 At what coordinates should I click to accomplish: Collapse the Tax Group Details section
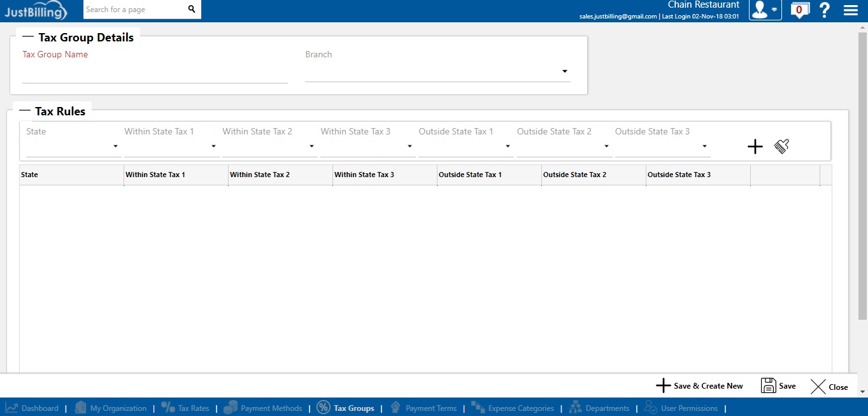tap(28, 37)
